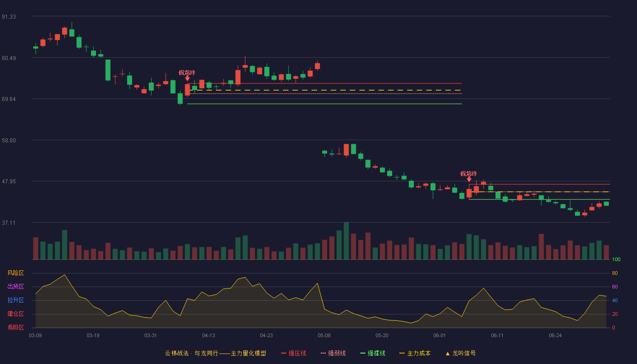
Task: Toggle the 龙吟信号 legend entry
Action: point(460,353)
